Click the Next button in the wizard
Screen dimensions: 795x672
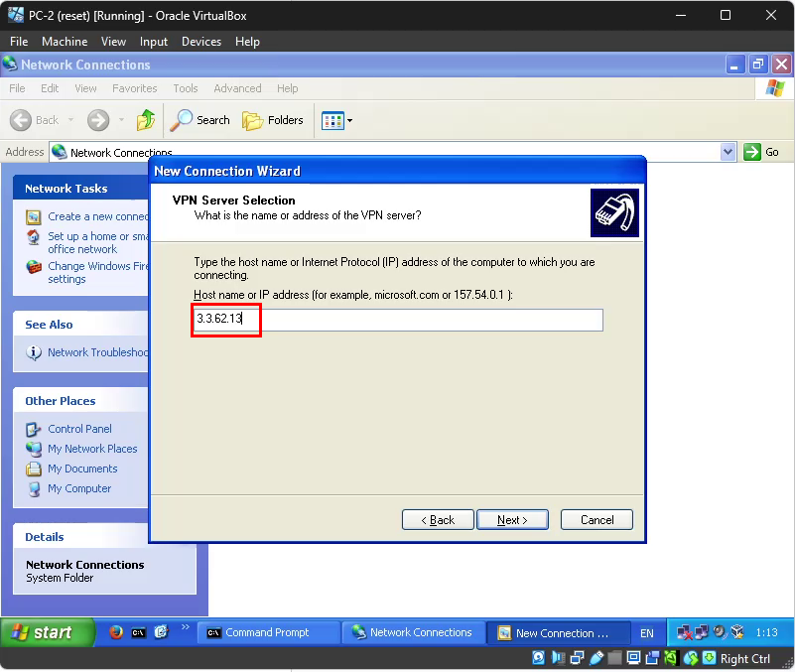512,520
